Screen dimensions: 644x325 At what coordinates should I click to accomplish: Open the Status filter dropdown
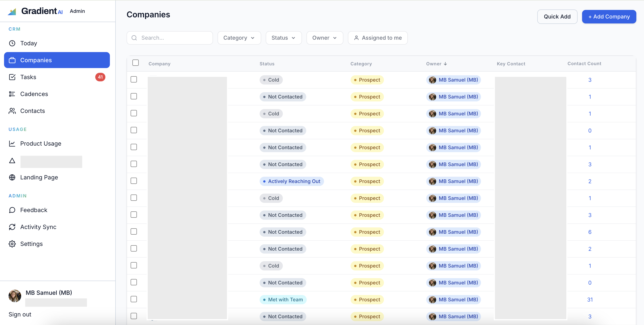click(283, 38)
